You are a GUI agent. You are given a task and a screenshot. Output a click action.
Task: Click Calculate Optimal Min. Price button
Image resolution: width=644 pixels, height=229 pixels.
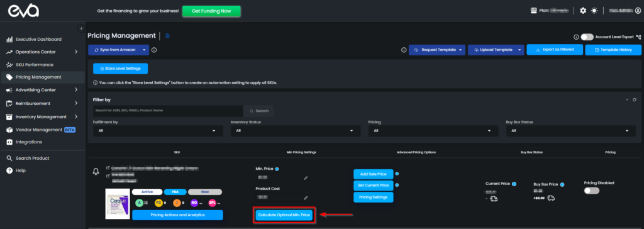[x=284, y=215]
